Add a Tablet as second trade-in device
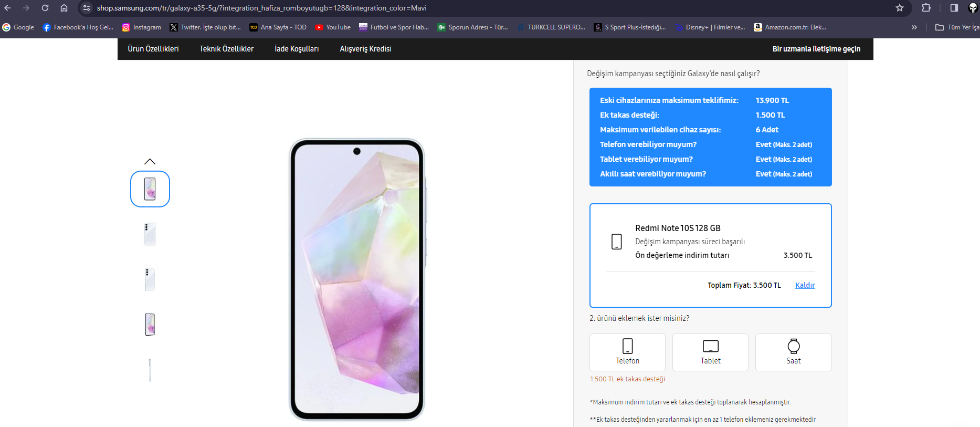Viewport: 980px width, 427px height. pos(710,352)
